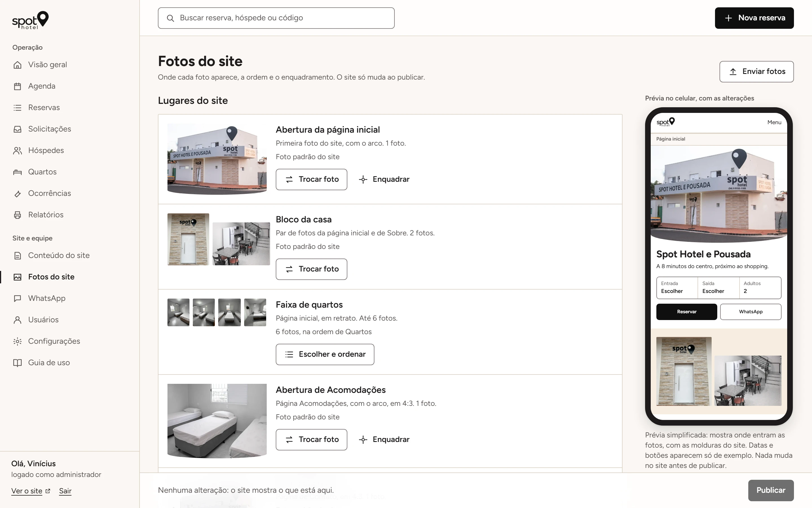This screenshot has height=508, width=812.
Task: Click Trocar foto for Bloco da casa
Action: click(x=311, y=269)
